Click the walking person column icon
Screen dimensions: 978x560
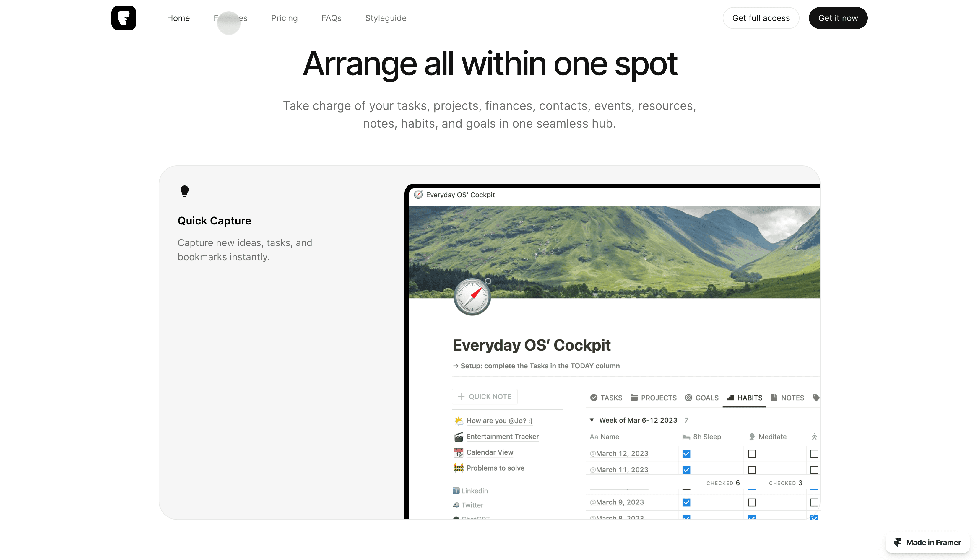814,437
